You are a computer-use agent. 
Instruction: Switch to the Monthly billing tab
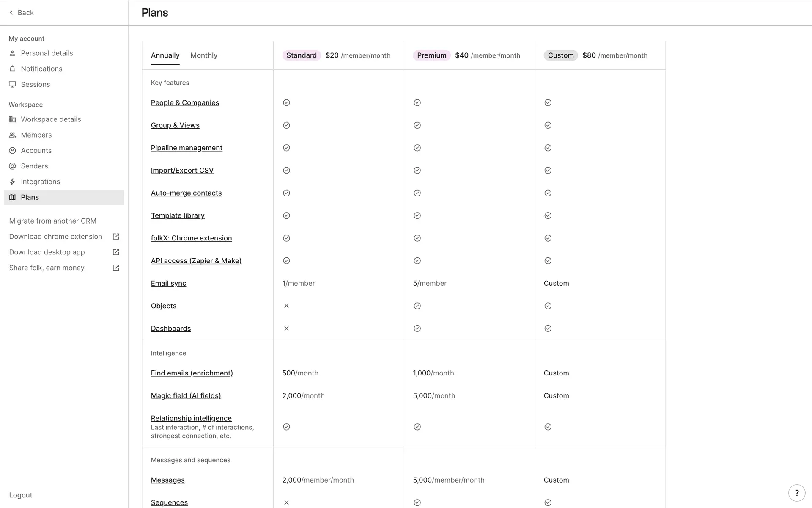(x=204, y=55)
